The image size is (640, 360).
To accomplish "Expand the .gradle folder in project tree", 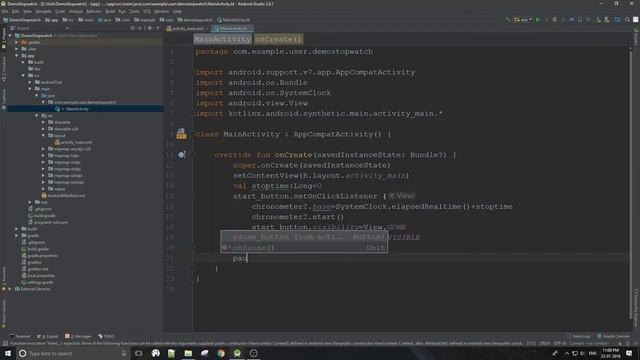I will (17, 42).
